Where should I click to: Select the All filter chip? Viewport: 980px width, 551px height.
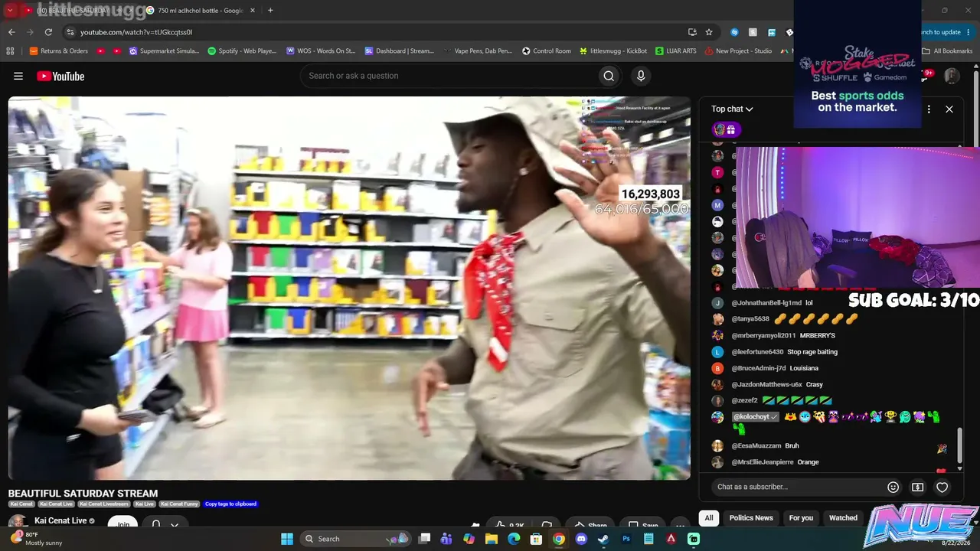point(709,518)
